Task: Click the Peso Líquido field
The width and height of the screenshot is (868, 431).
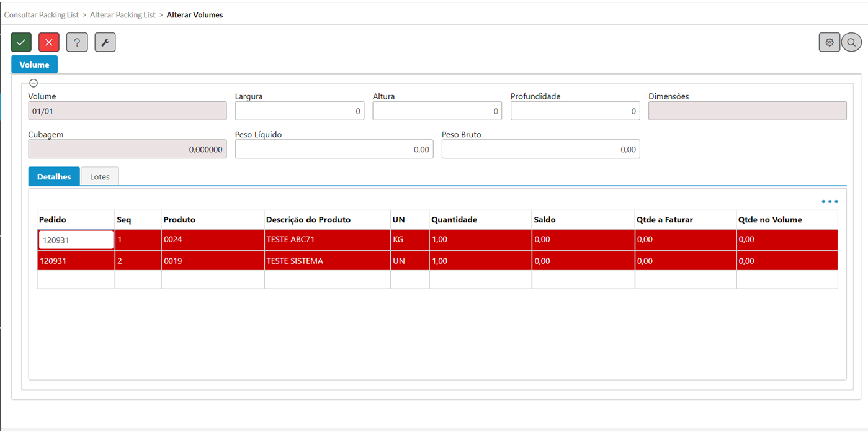Action: (x=334, y=149)
